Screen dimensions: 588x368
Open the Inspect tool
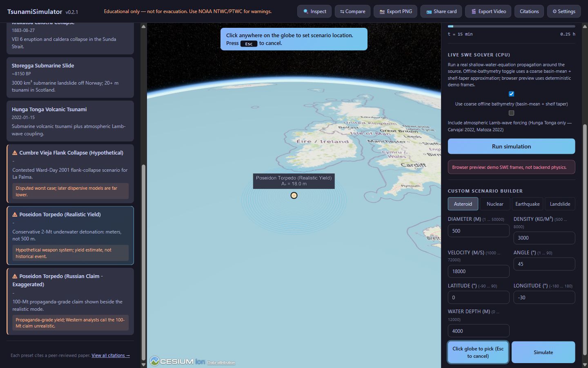coord(314,11)
